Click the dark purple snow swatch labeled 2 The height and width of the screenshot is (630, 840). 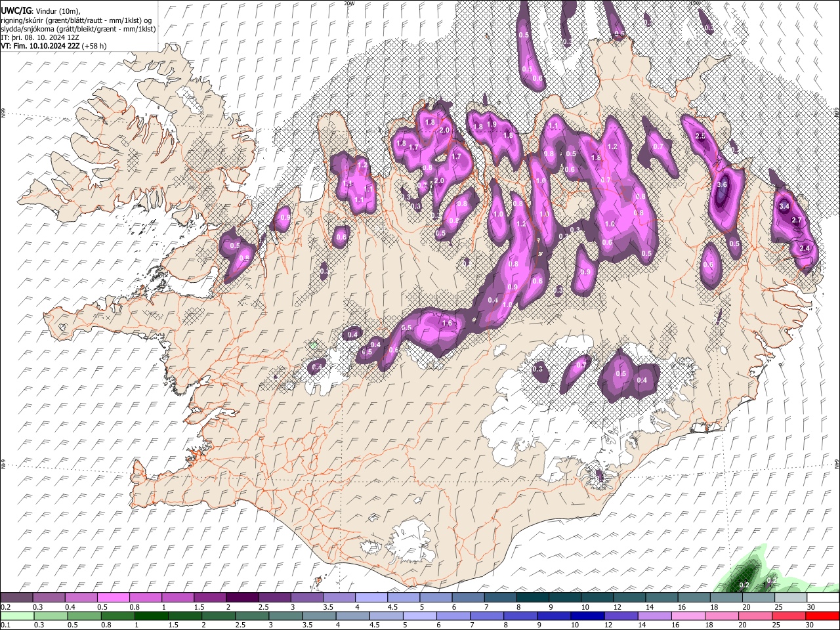coord(242,598)
